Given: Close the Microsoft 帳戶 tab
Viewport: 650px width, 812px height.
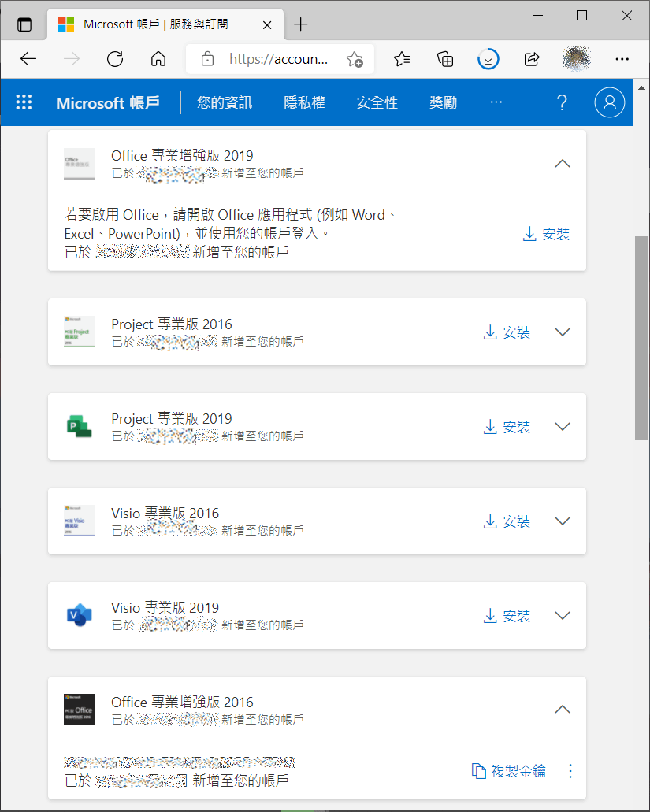Looking at the screenshot, I should tap(267, 25).
